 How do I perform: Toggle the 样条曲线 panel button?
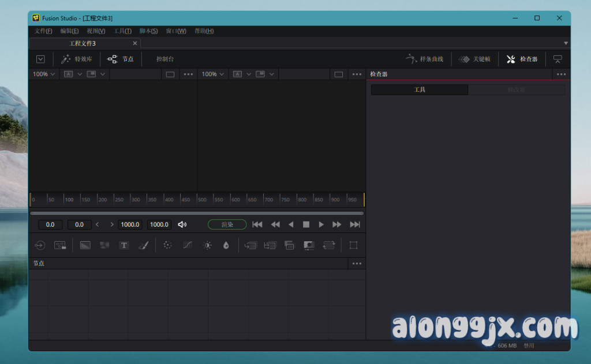(x=425, y=59)
